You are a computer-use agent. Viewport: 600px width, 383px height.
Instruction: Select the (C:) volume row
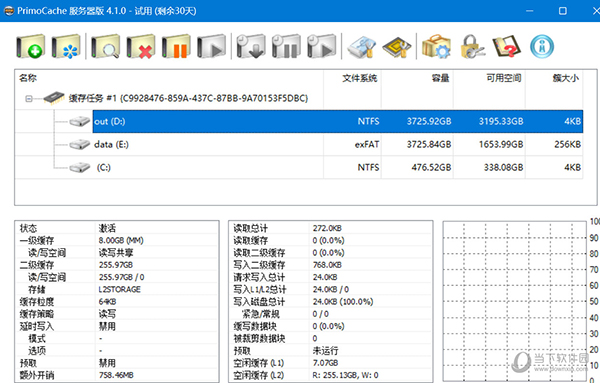coord(298,168)
